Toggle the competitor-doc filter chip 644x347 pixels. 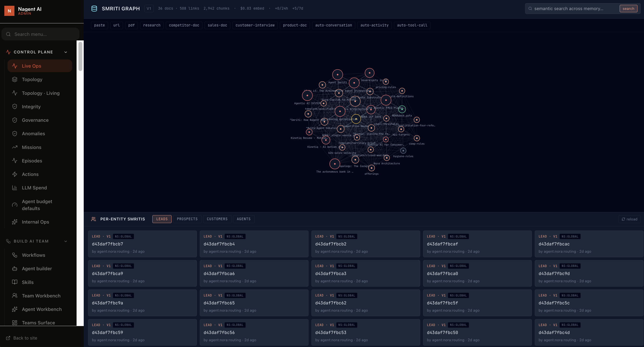click(x=184, y=25)
